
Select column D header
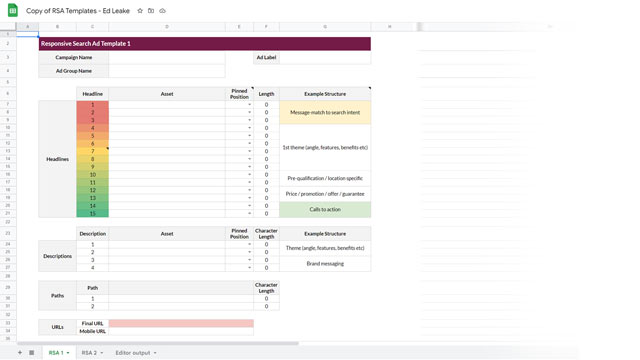click(167, 27)
